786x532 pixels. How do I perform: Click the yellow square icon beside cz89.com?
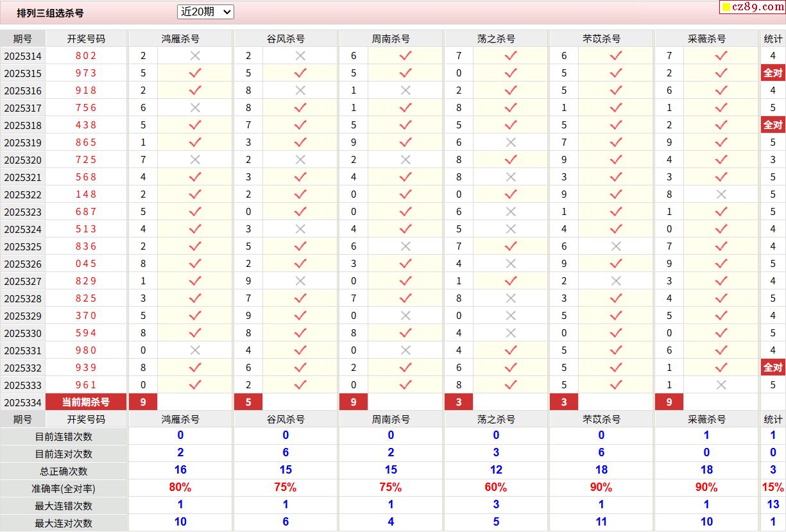point(726,7)
